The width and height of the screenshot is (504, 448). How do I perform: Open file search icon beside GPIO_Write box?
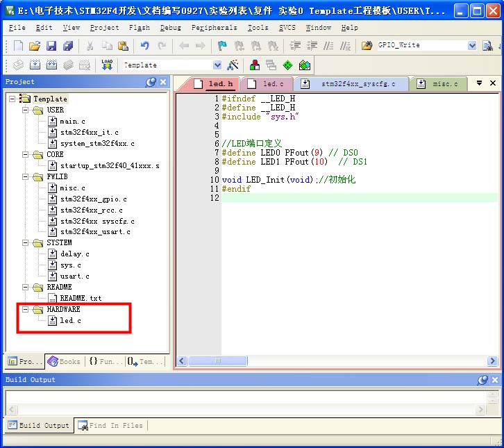click(487, 46)
